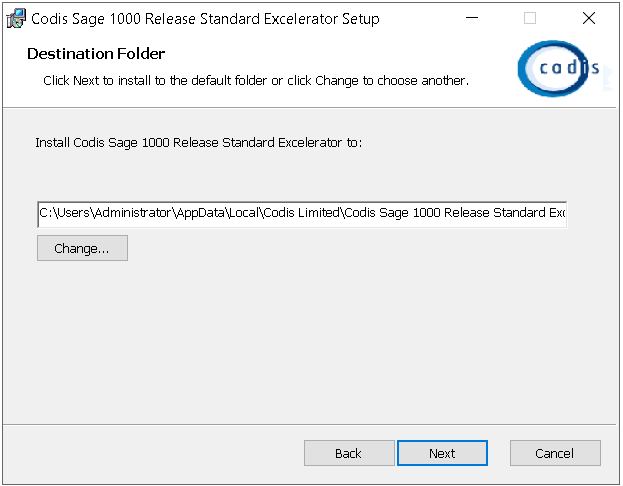The width and height of the screenshot is (623, 486).
Task: Minimize the Setup window
Action: [x=472, y=18]
